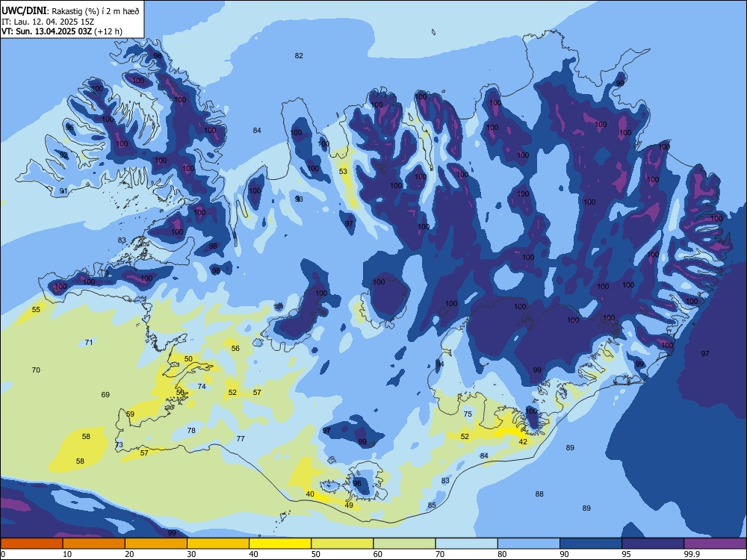Select the dark navy 95–99.9 legend swatch
Viewport: 747px width, 560px height.
click(x=653, y=544)
